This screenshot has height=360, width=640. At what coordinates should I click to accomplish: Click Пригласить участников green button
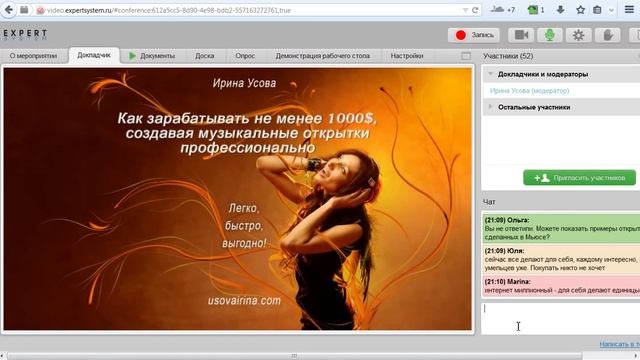(580, 178)
